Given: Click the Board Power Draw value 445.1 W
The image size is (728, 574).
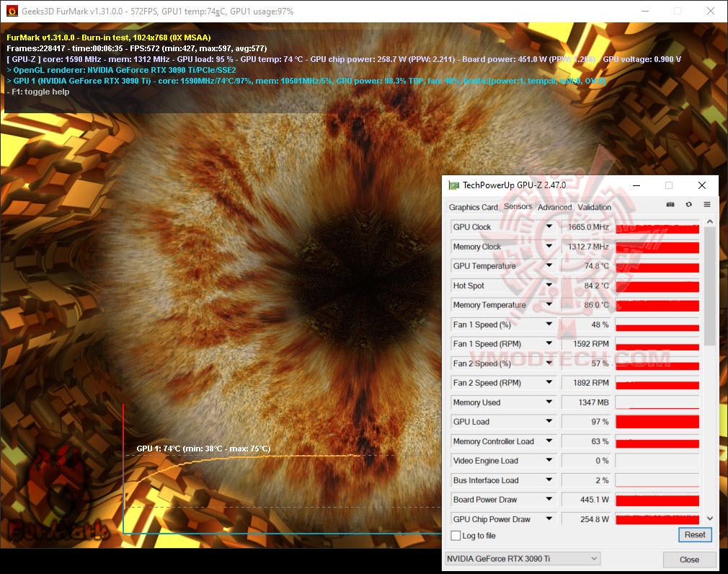Looking at the screenshot, I should click(x=587, y=500).
